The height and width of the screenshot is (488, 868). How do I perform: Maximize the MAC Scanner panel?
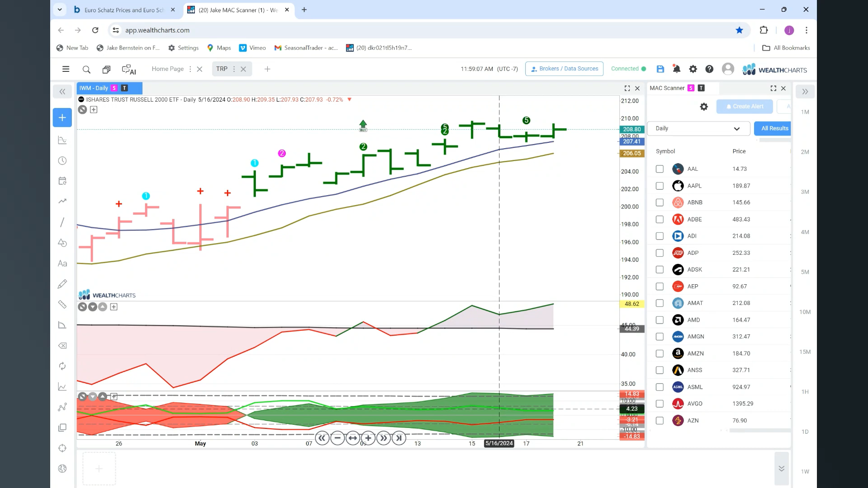coord(773,89)
